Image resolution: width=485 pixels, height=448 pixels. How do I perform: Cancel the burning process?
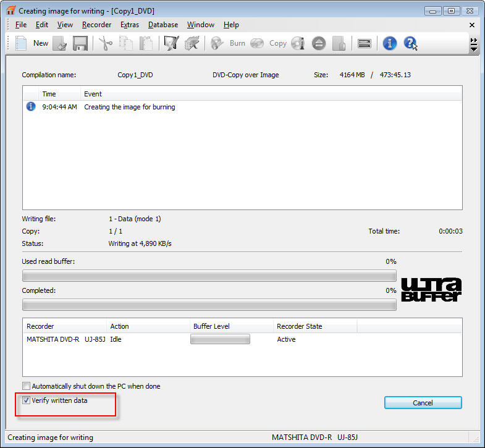point(423,403)
